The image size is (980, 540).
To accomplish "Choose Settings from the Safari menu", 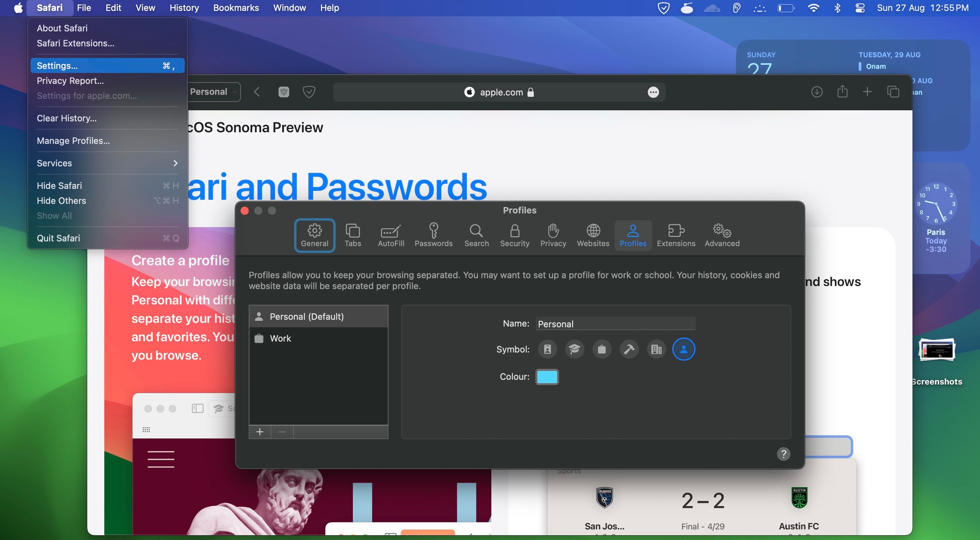I will pyautogui.click(x=57, y=65).
